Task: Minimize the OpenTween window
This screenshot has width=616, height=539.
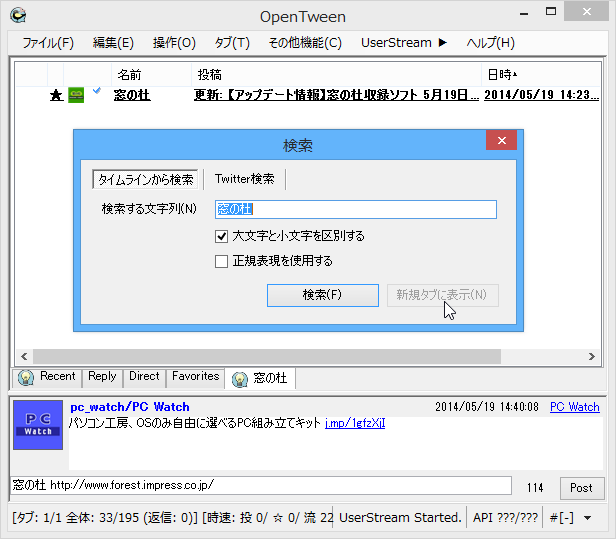Action: point(524,13)
